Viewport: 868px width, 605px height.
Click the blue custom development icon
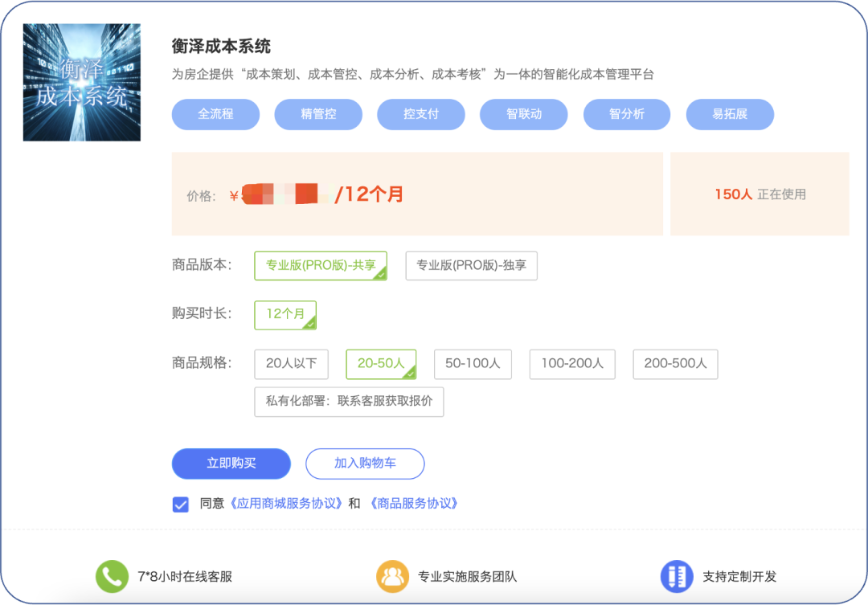coord(677,576)
